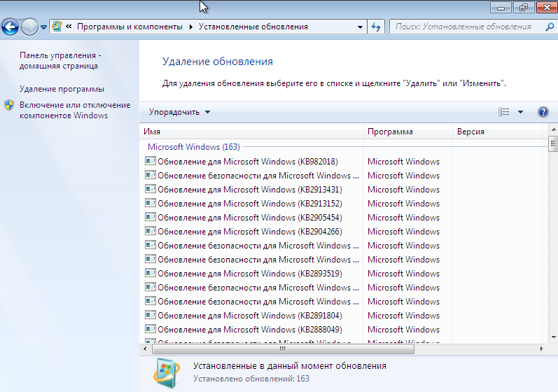Expand breadcrumb arrow after Программы и компоненты
This screenshot has width=558, height=392.
tap(191, 27)
